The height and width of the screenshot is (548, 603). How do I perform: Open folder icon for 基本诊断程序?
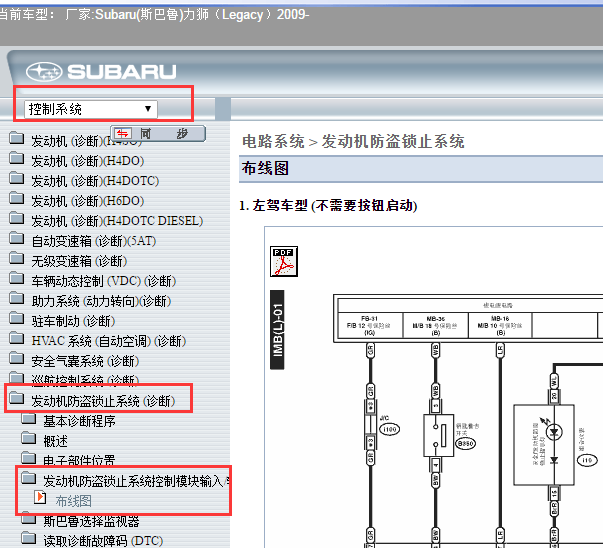(29, 418)
